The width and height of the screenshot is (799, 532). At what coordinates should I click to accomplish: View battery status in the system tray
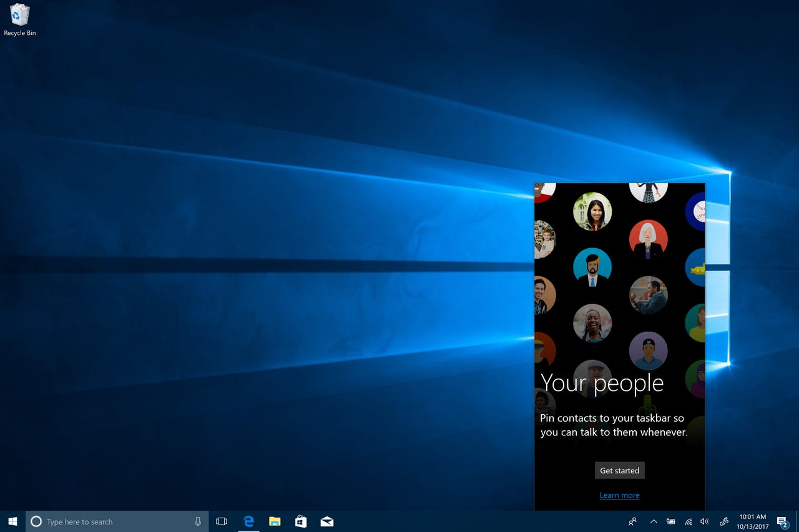coord(671,521)
